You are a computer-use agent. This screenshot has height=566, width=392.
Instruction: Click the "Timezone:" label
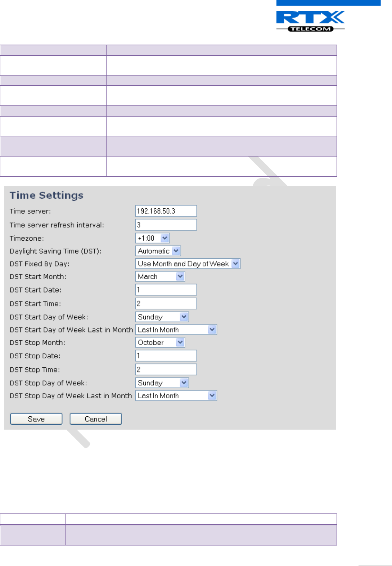(27, 238)
